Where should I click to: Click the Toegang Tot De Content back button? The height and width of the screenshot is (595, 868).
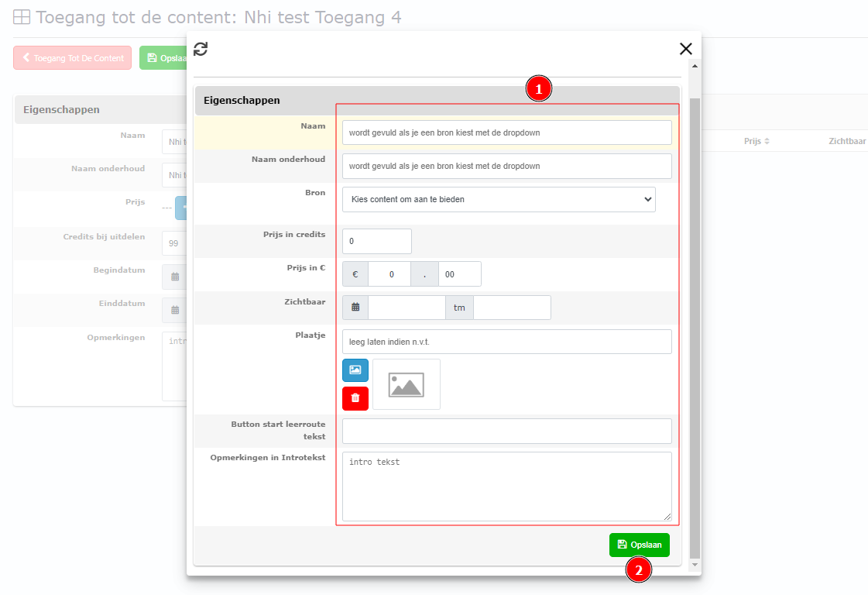[x=73, y=58]
